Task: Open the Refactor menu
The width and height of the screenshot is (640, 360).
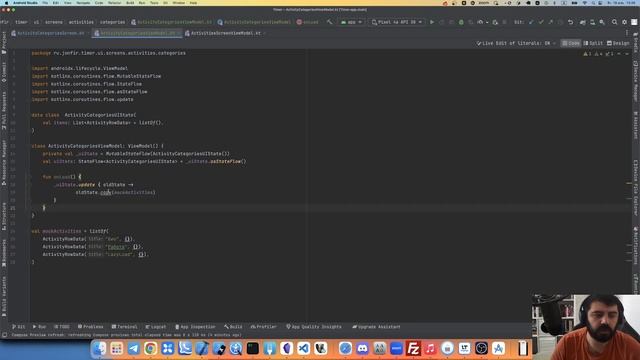Action: click(115, 3)
